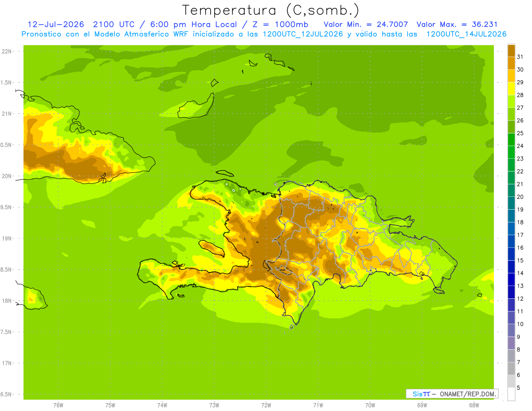Click 'Valor Max. = 36.231' text
Viewport: 532px width, 411px height.
[457, 24]
